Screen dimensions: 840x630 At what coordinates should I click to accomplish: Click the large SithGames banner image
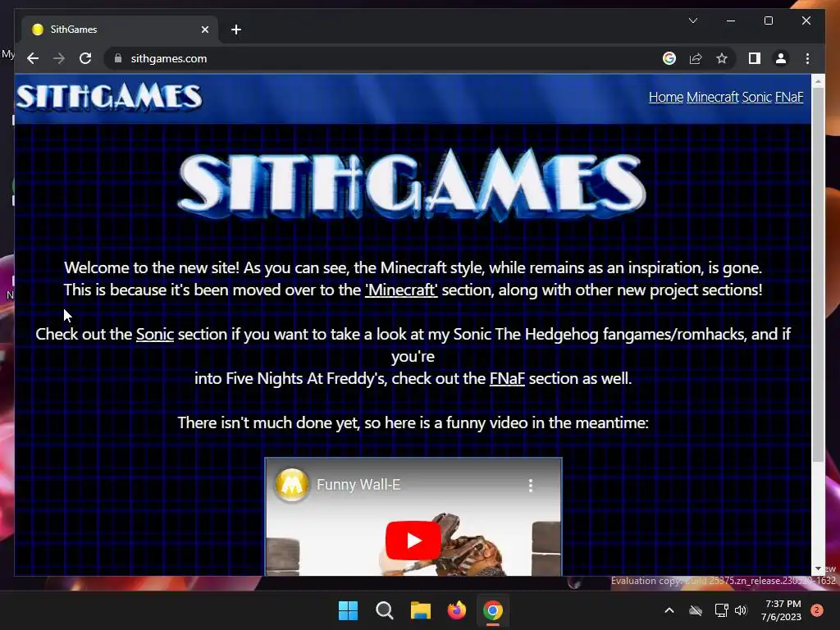[412, 185]
